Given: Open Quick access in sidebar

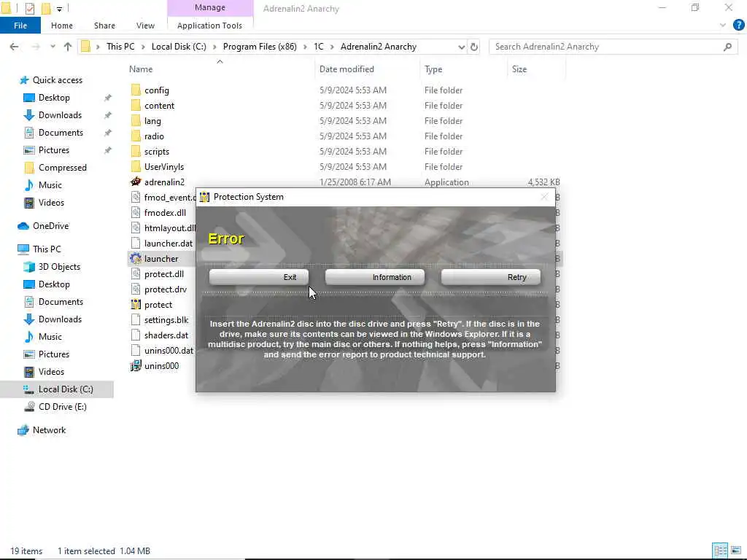Looking at the screenshot, I should tap(57, 80).
